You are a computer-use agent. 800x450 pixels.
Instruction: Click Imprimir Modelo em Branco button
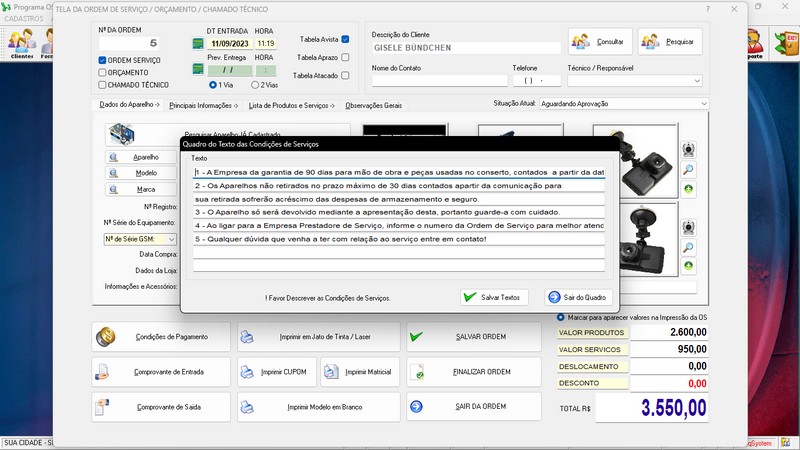click(318, 407)
